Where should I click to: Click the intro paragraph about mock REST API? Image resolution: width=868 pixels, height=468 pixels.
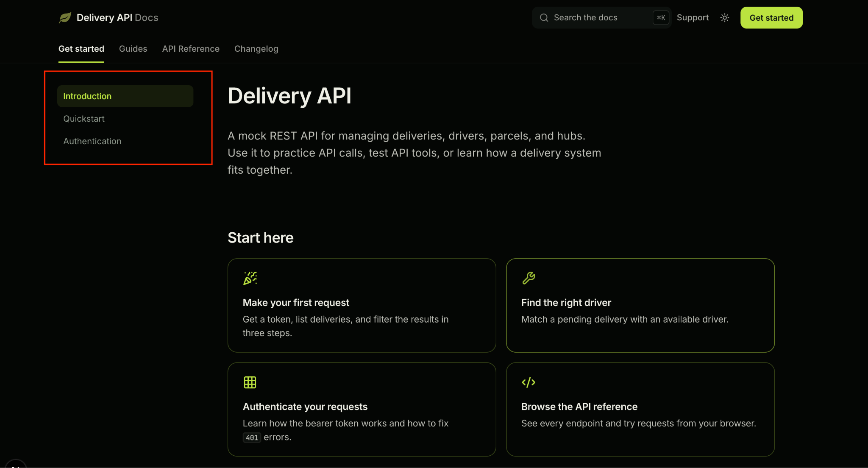(x=414, y=153)
